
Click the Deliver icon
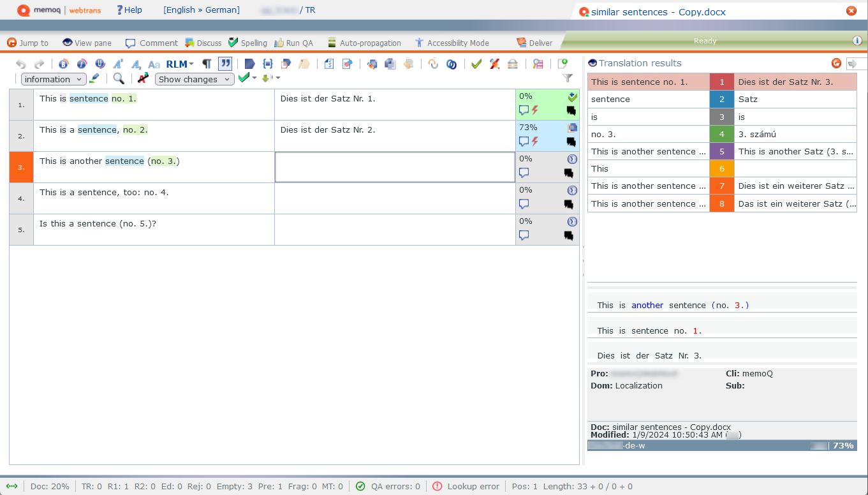pyautogui.click(x=534, y=43)
